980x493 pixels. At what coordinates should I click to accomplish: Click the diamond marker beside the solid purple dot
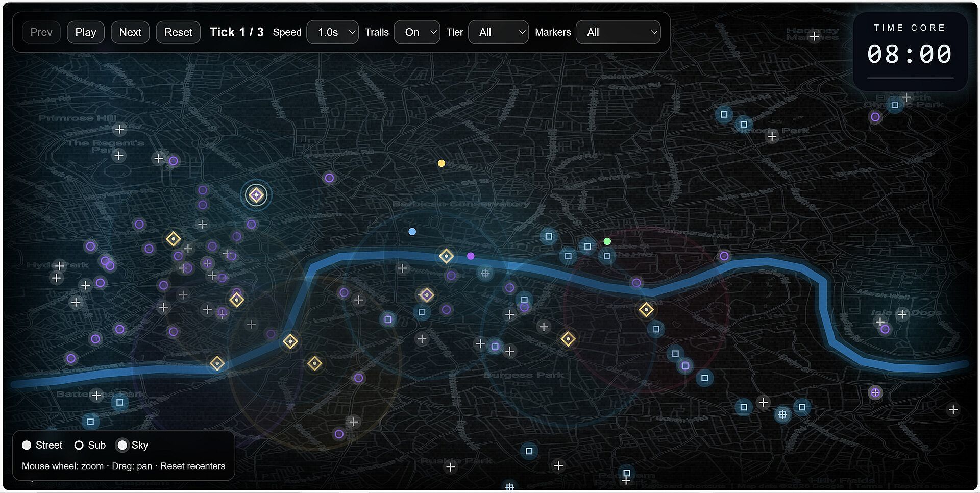click(446, 256)
